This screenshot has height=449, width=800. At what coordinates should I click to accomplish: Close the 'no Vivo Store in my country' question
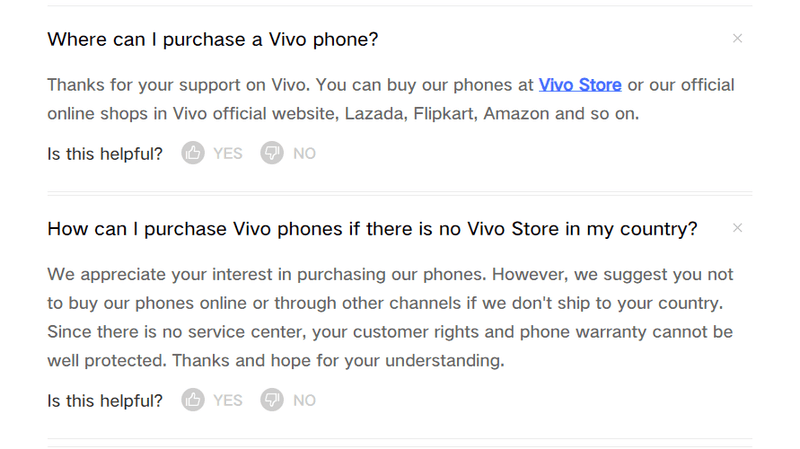(737, 228)
